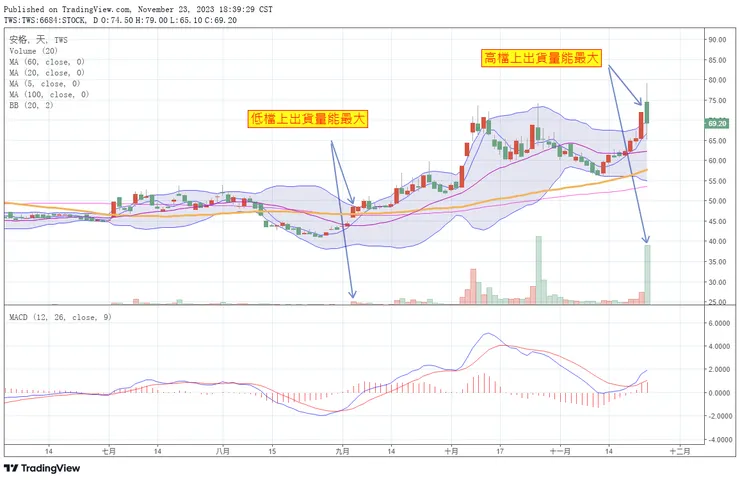Click the 4.0000 MACD axis label
740x480 pixels.
[x=719, y=346]
